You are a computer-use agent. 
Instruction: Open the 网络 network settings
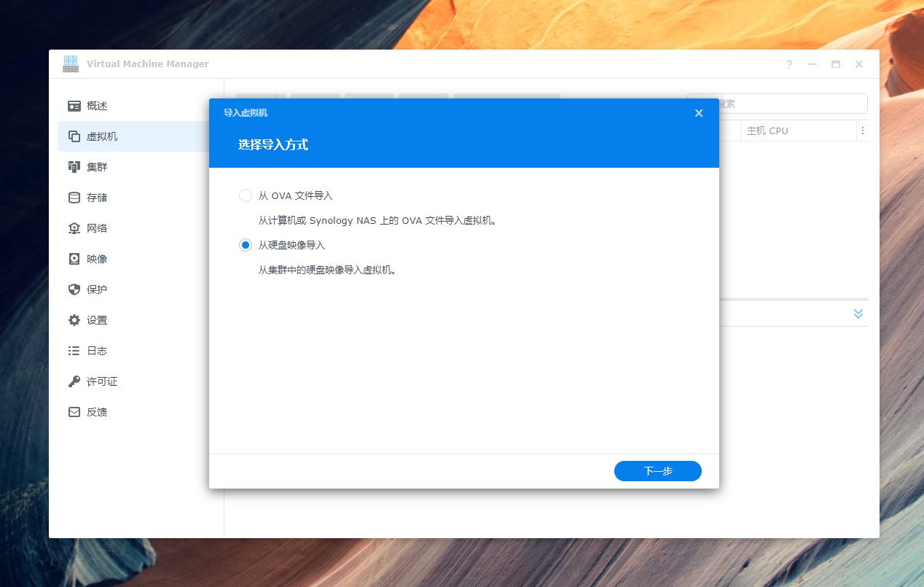tap(98, 228)
